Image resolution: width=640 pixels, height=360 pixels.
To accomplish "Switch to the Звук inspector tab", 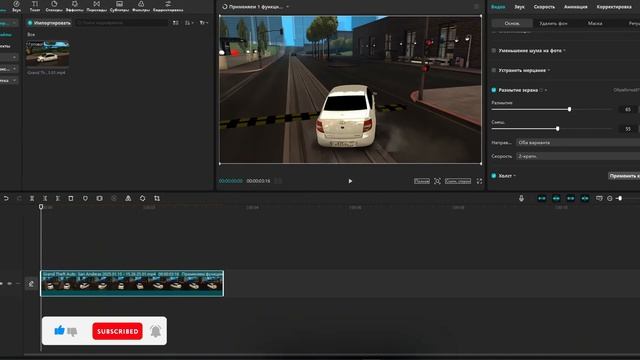I will click(x=519, y=7).
